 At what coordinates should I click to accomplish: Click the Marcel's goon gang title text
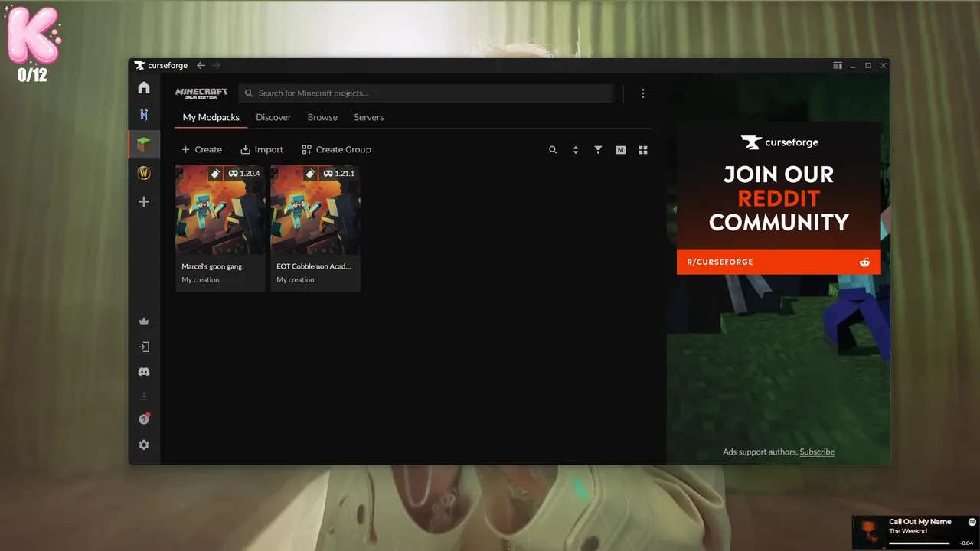[212, 266]
